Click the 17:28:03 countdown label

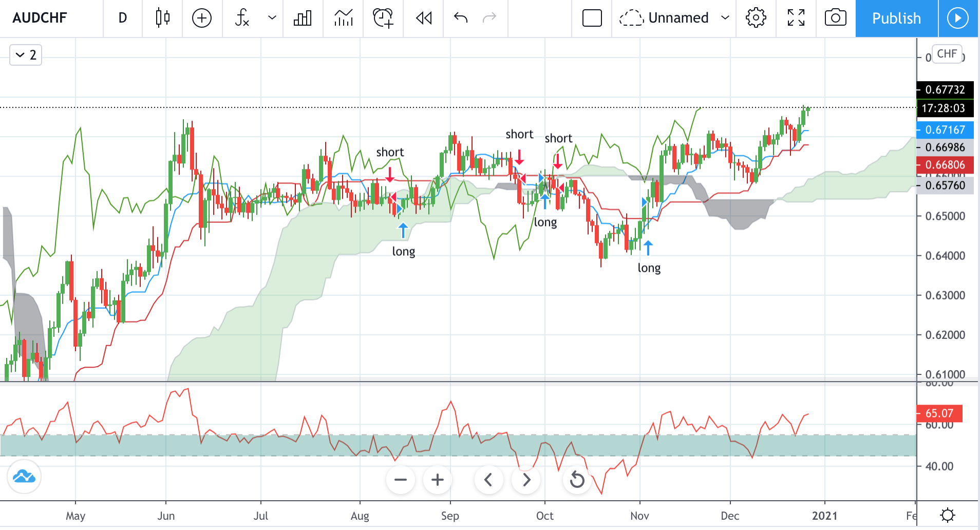click(945, 108)
